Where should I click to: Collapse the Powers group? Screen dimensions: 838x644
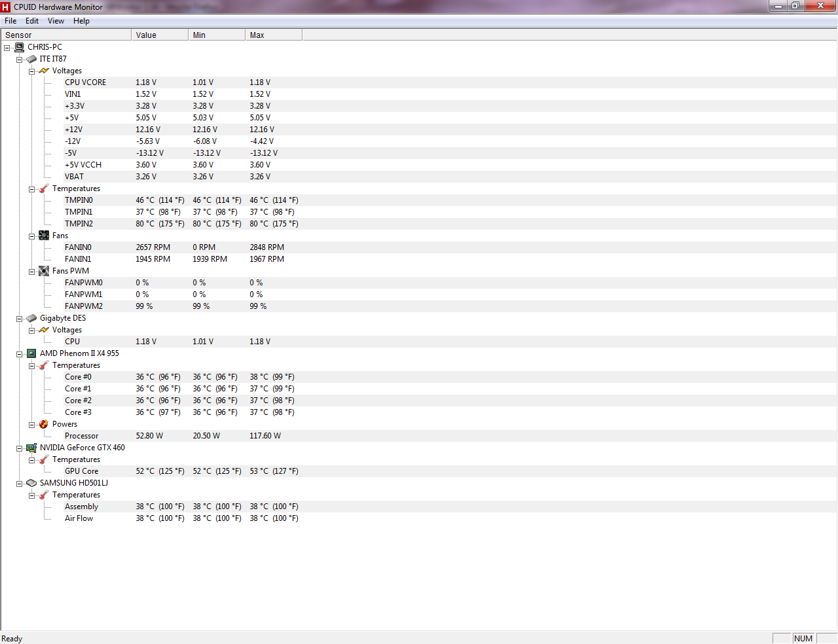(x=31, y=425)
